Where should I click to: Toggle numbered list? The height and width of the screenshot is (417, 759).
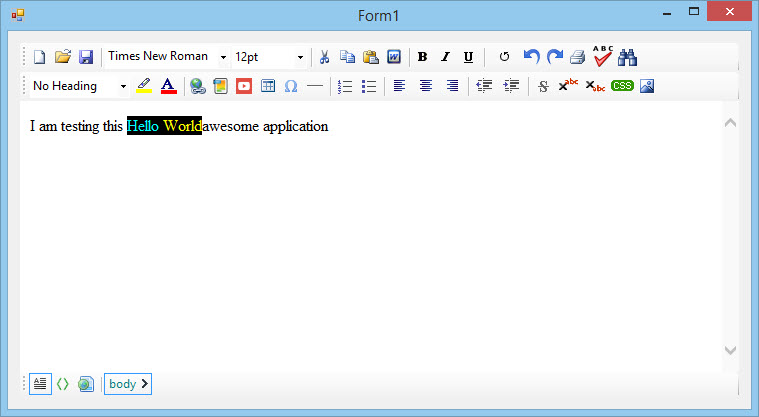click(x=345, y=86)
